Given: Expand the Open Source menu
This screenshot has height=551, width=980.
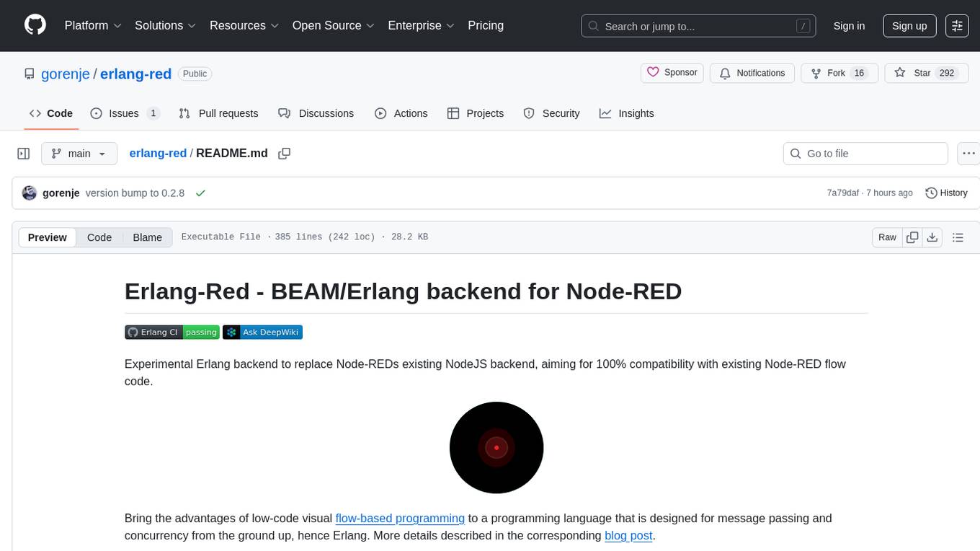Looking at the screenshot, I should (x=334, y=25).
